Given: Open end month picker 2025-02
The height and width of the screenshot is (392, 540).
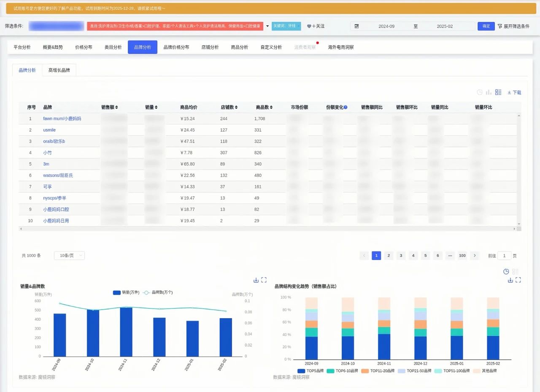Looking at the screenshot, I should pos(445,26).
